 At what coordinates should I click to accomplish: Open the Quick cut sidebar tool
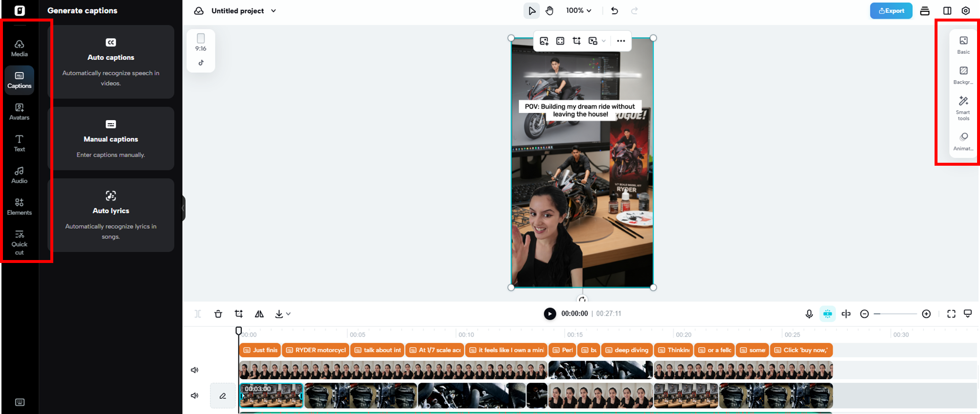20,242
